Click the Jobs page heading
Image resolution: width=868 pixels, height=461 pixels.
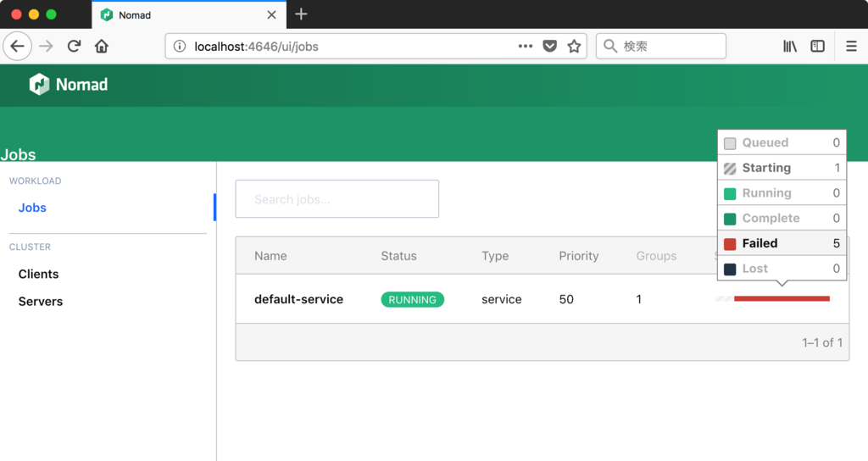(19, 154)
